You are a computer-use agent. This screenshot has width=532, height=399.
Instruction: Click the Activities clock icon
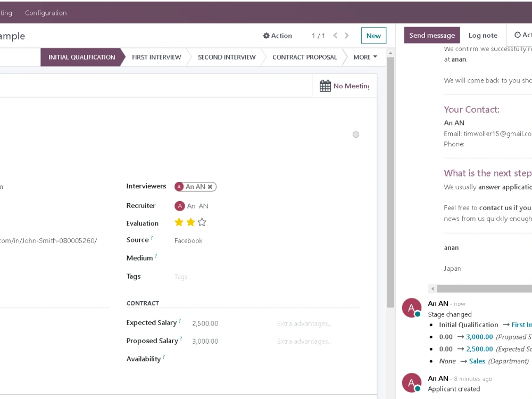coord(518,35)
